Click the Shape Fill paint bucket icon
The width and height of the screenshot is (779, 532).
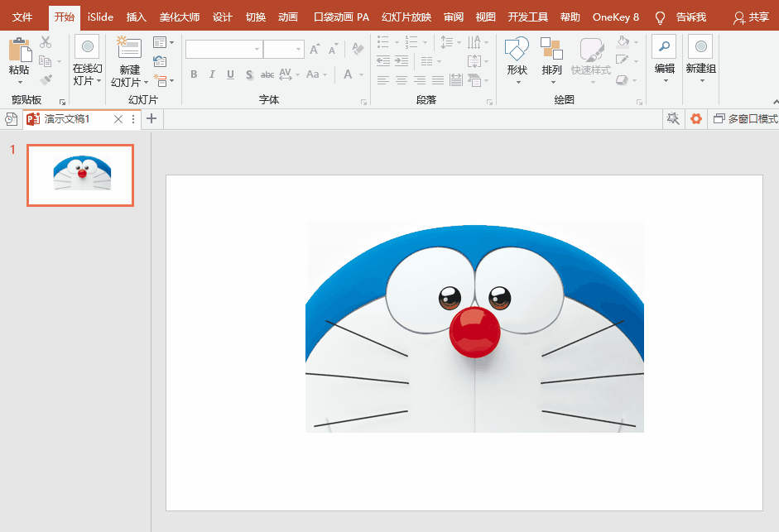click(x=623, y=41)
